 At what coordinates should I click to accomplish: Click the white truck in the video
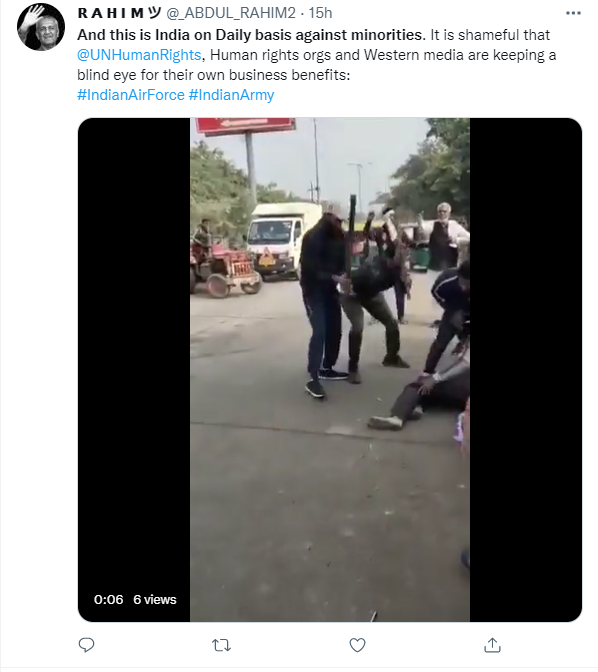click(284, 240)
